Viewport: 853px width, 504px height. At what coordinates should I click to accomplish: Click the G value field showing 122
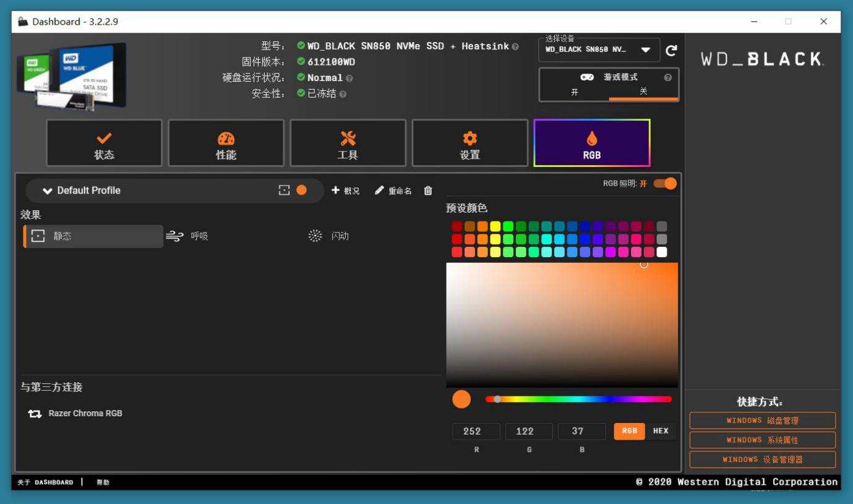[x=529, y=432]
